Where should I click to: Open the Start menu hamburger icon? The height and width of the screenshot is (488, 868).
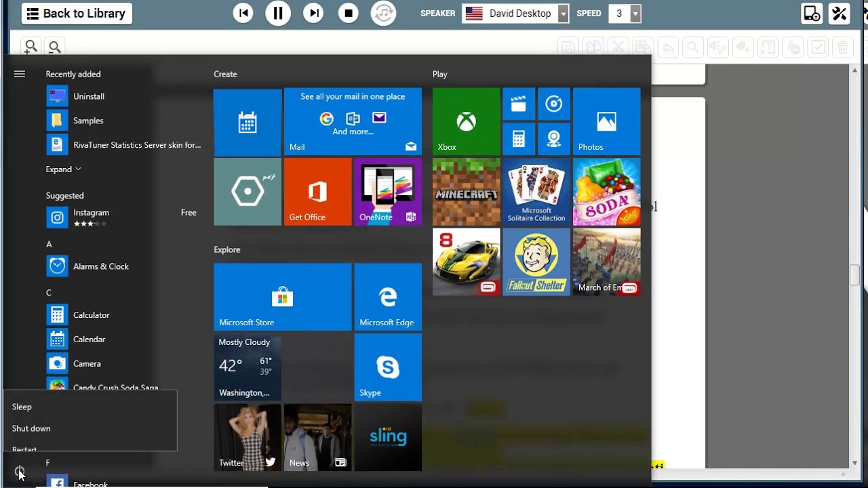click(x=20, y=74)
